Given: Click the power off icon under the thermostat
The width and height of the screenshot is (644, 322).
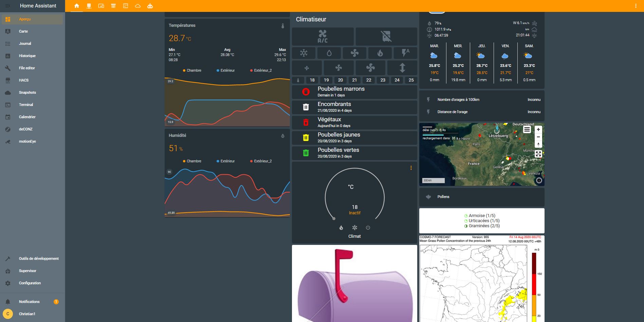Looking at the screenshot, I should click(368, 228).
